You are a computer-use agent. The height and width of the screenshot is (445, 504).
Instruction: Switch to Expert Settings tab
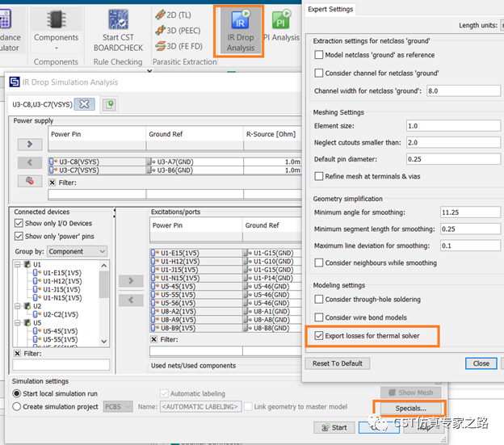click(x=330, y=9)
